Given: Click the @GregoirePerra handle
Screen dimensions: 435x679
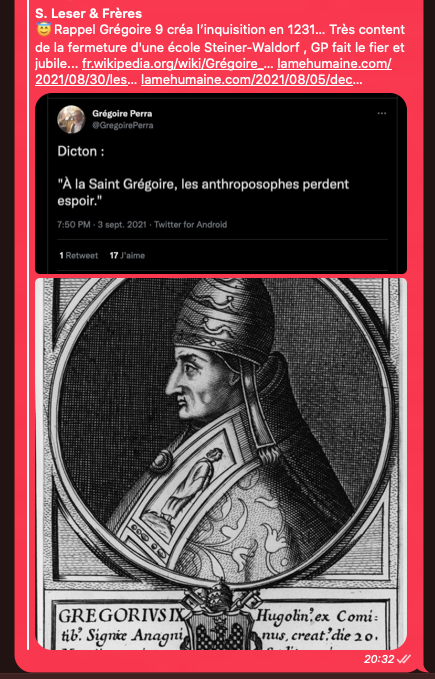Looking at the screenshot, I should coord(122,125).
